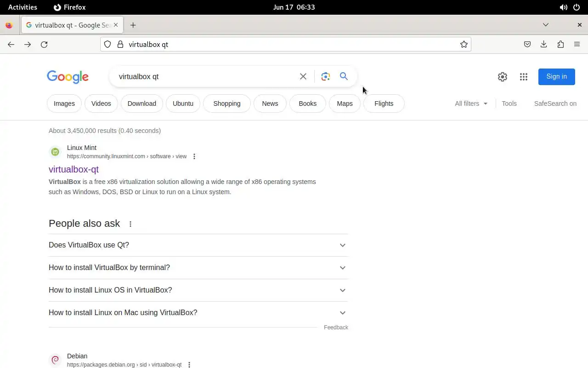588x368 pixels.
Task: Close the Google Search browser tab
Action: click(116, 25)
